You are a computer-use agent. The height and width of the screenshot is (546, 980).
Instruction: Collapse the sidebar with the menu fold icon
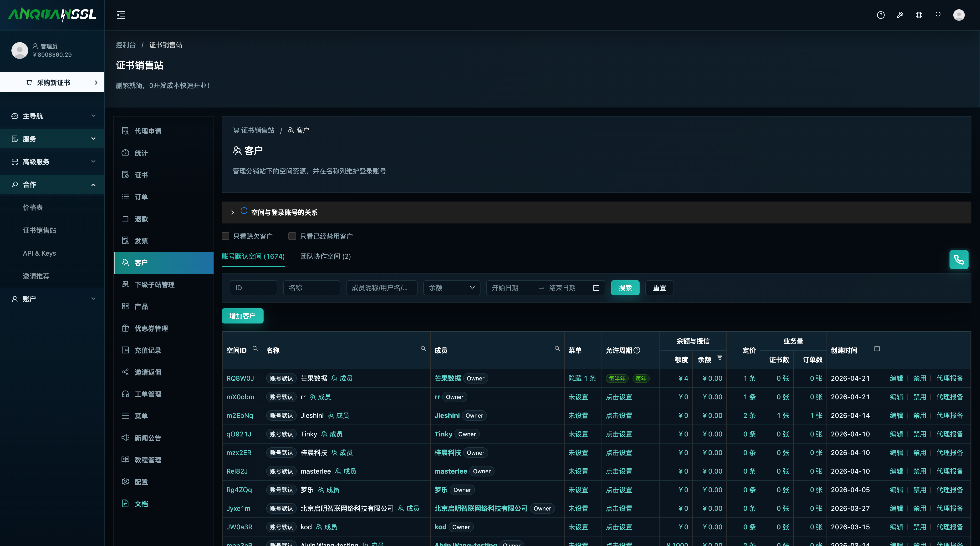(x=121, y=15)
